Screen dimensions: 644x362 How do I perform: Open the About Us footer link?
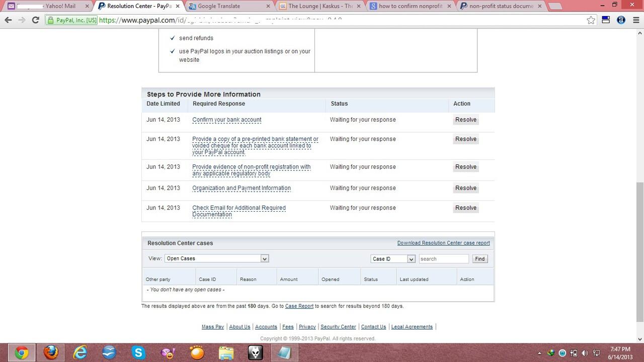(x=239, y=327)
